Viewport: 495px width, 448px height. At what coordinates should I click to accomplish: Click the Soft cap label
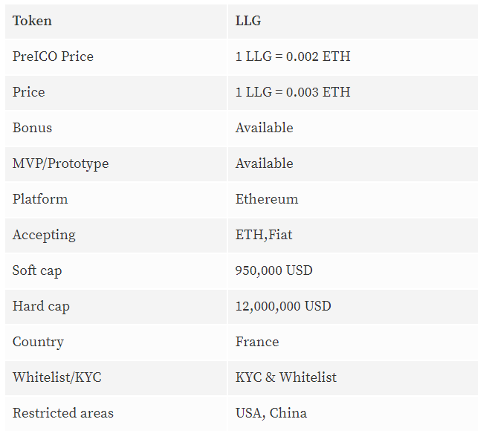click(37, 270)
